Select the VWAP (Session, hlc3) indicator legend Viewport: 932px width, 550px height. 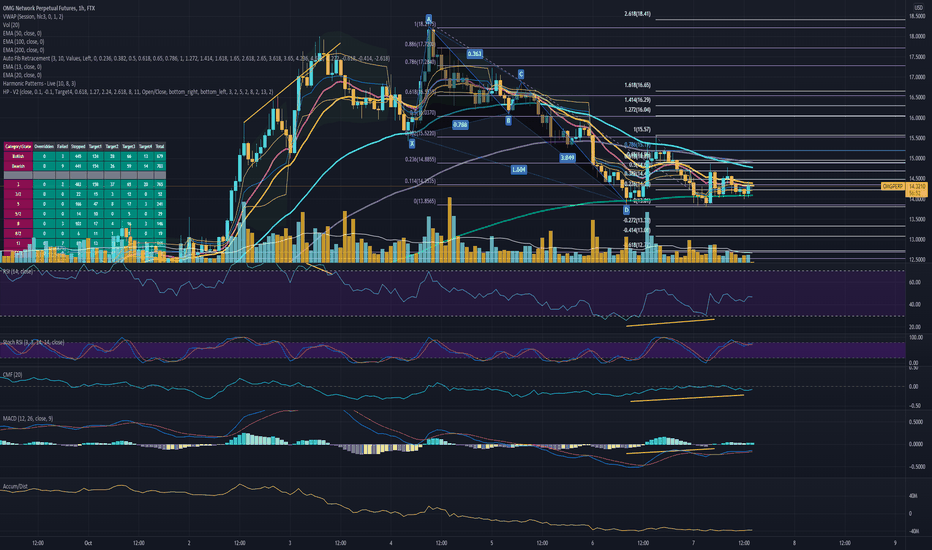point(33,17)
